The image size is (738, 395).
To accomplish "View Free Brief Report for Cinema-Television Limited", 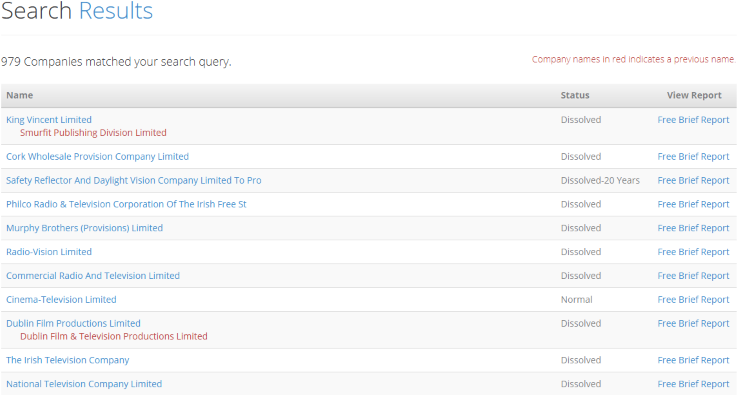I will [x=693, y=299].
